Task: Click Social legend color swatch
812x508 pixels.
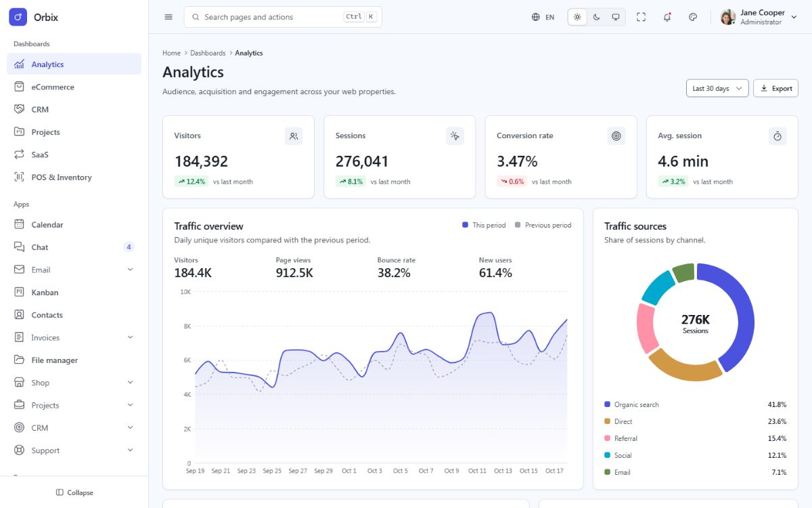Action: (x=607, y=455)
